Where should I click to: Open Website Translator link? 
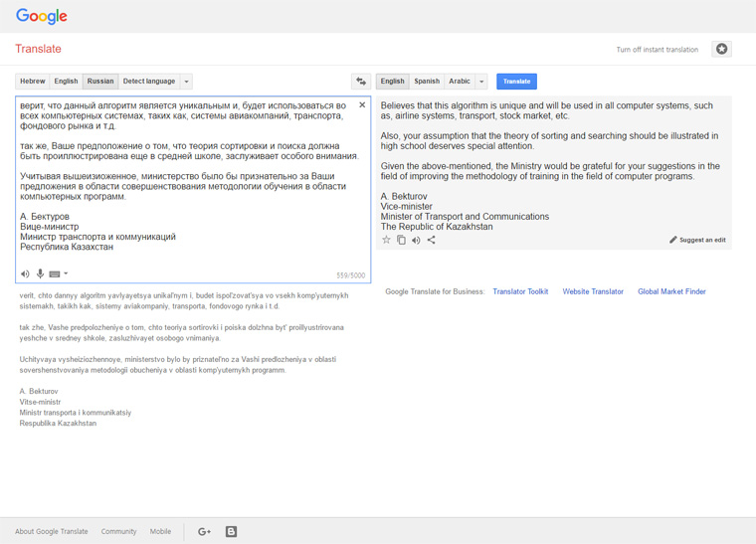tap(593, 291)
